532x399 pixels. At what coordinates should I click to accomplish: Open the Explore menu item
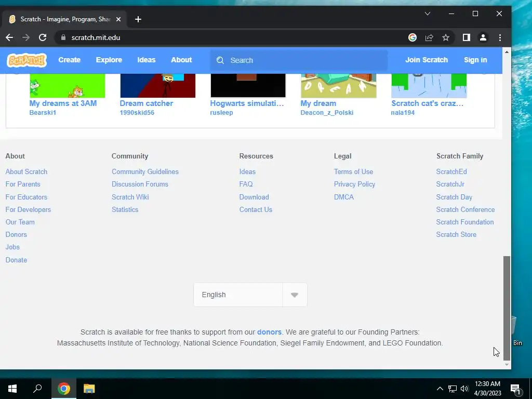[x=109, y=60]
